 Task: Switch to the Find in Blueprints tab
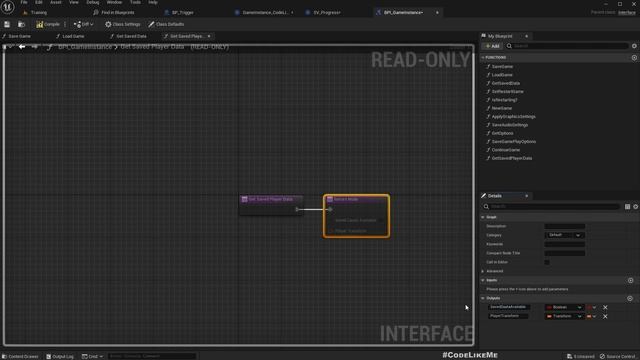coord(118,13)
